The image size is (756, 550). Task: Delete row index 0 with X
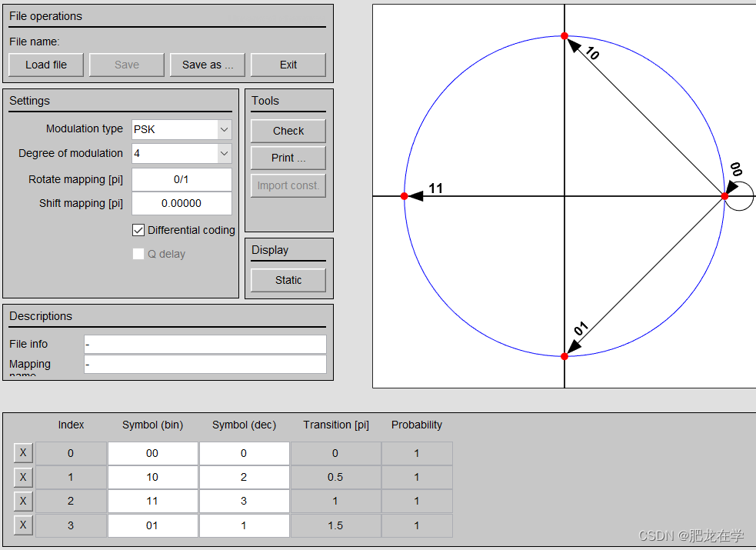point(23,453)
